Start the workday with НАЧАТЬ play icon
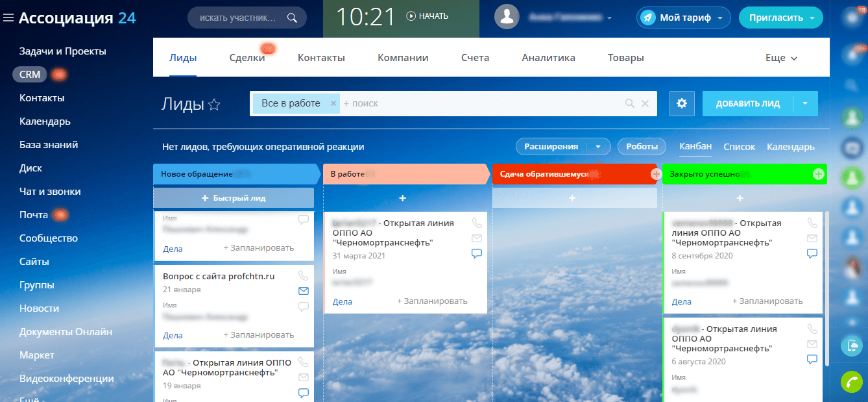868x402 pixels. click(411, 16)
